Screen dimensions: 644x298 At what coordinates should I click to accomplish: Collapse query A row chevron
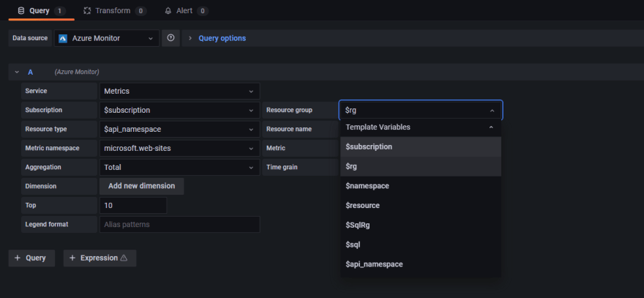coord(17,72)
